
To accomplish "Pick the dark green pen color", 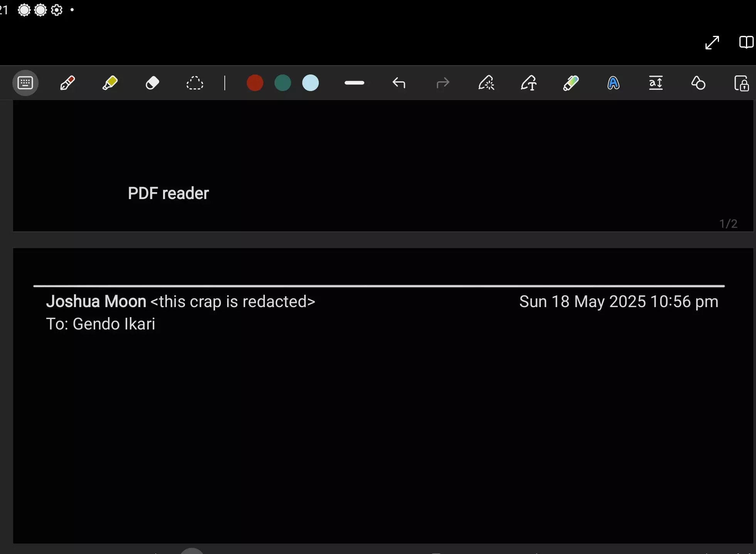I will coord(283,83).
